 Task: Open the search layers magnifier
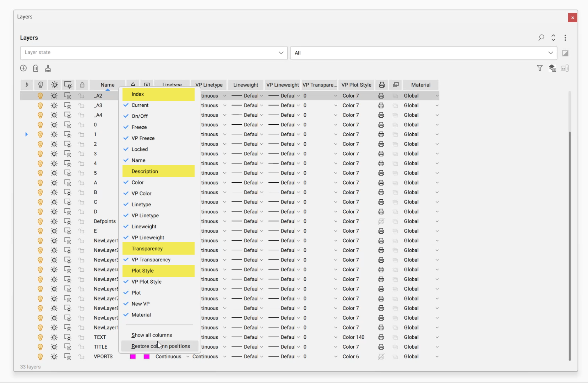pos(541,38)
